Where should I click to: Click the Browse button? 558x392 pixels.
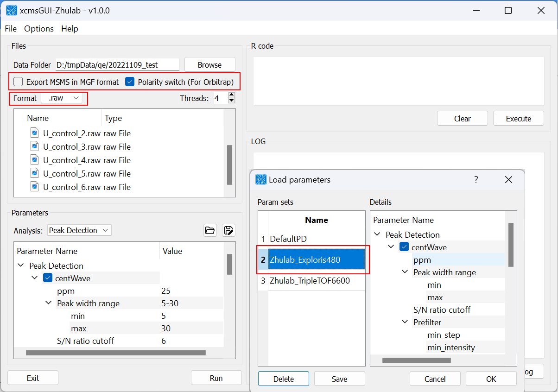point(209,65)
